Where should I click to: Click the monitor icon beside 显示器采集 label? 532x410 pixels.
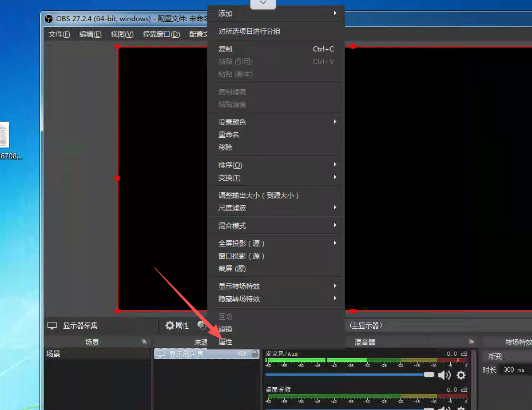pos(52,325)
